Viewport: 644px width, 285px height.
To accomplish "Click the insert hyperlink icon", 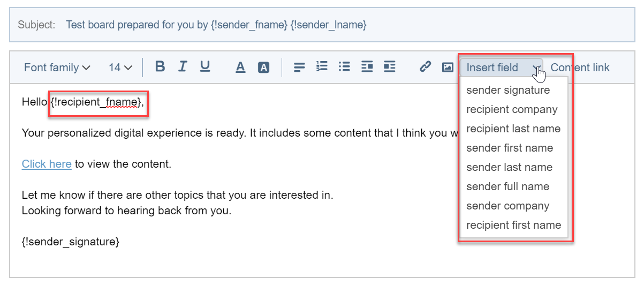I will (425, 67).
